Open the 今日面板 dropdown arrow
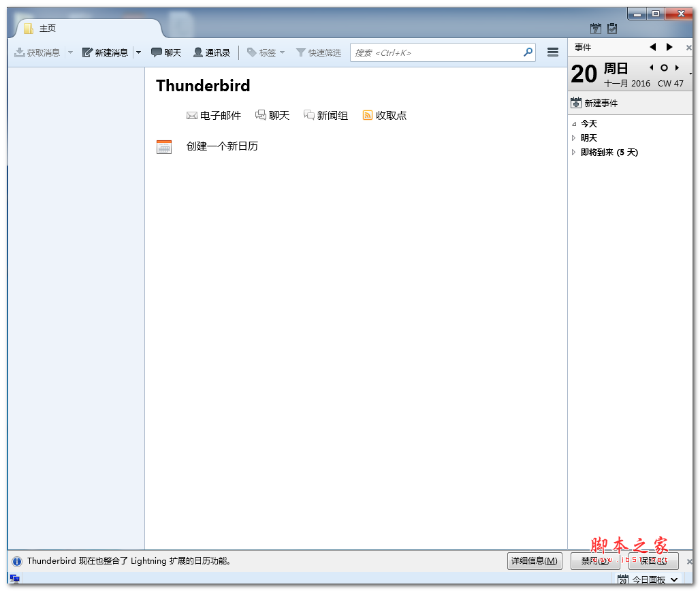700x591 pixels. [674, 579]
